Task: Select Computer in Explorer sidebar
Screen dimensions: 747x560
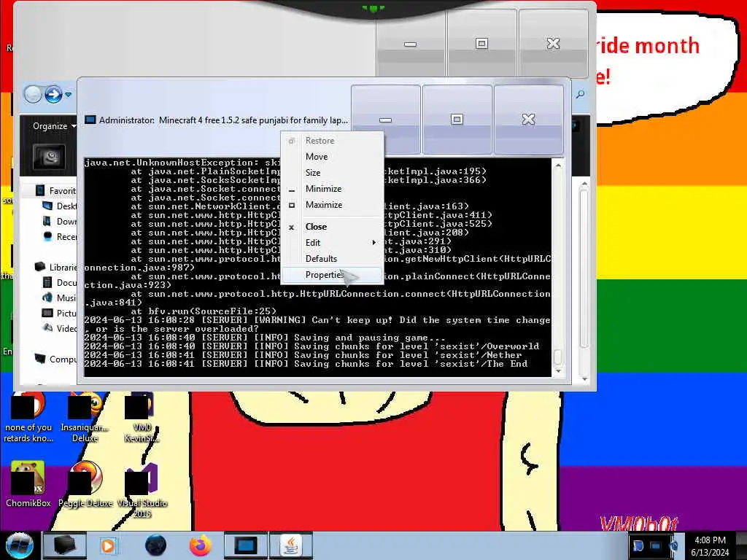Action: pyautogui.click(x=56, y=359)
